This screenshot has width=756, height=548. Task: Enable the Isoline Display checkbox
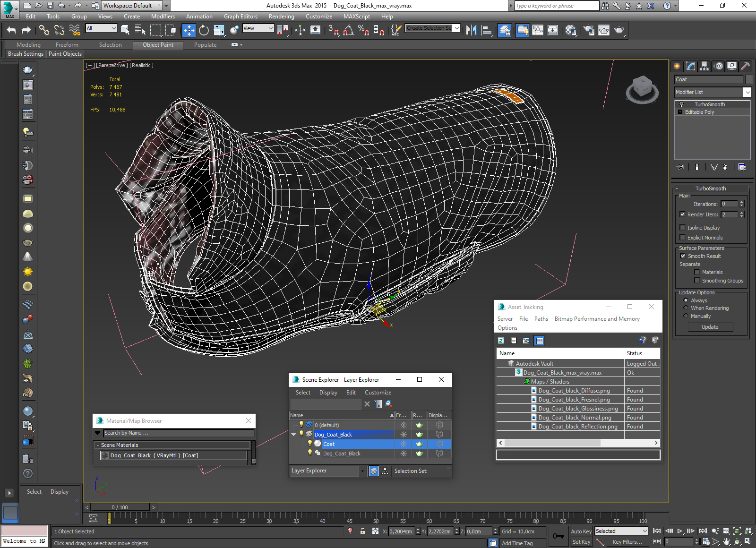point(682,228)
